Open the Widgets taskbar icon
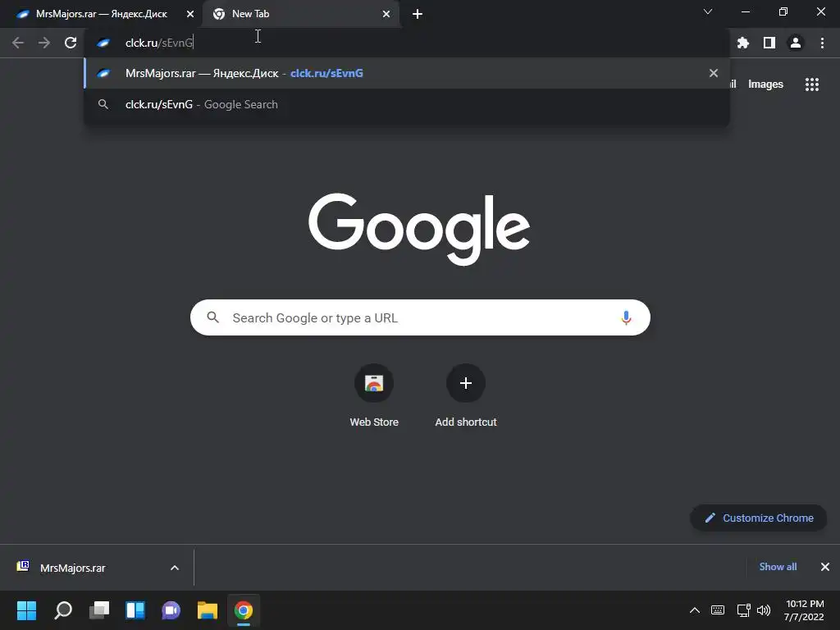The height and width of the screenshot is (630, 840). 135,610
